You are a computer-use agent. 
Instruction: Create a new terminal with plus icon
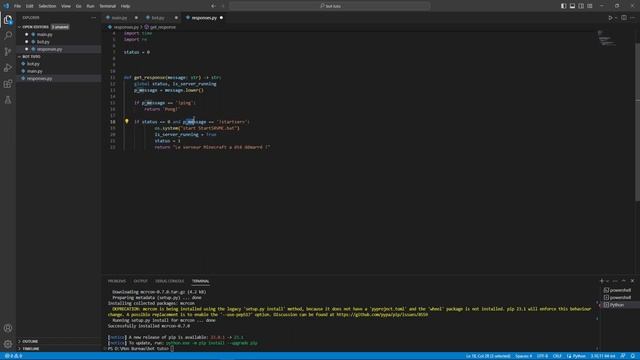pyautogui.click(x=601, y=281)
